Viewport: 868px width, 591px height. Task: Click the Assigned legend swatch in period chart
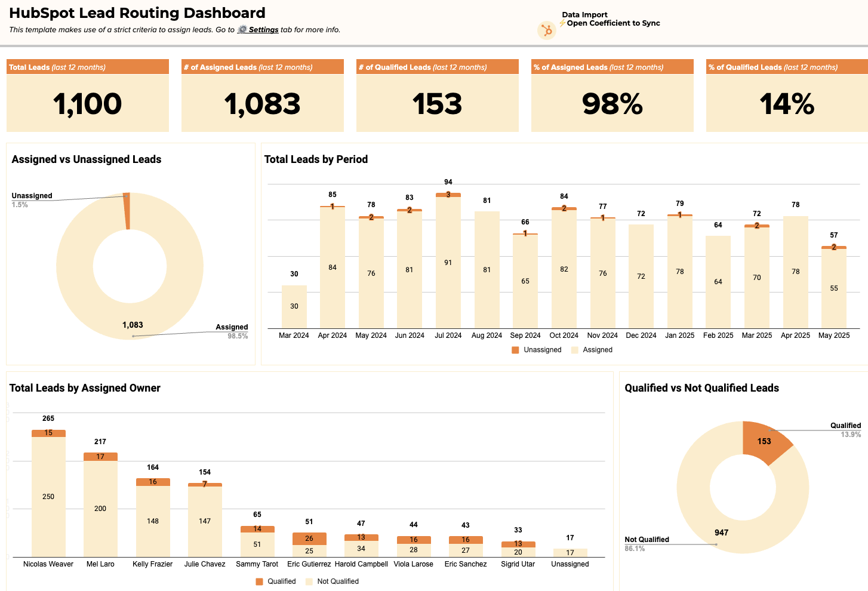point(575,350)
